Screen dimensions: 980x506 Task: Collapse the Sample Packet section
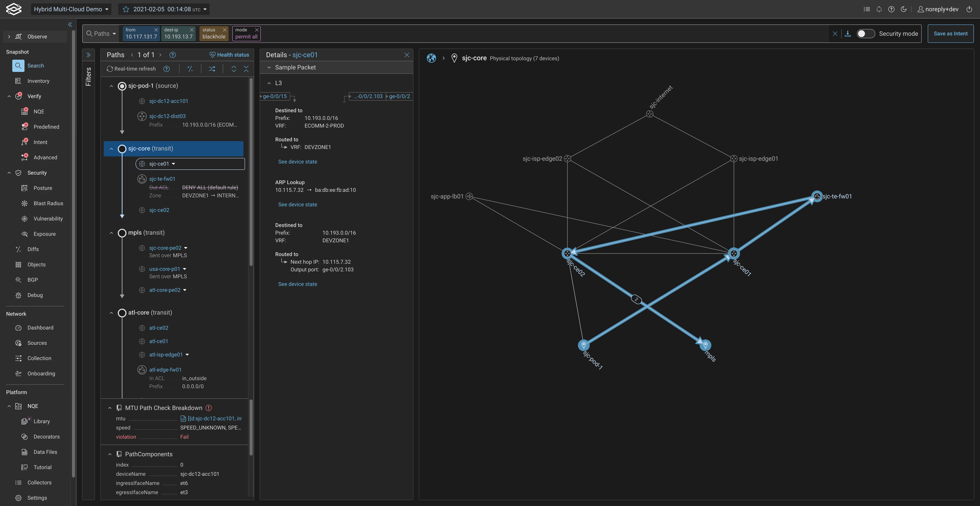[269, 67]
